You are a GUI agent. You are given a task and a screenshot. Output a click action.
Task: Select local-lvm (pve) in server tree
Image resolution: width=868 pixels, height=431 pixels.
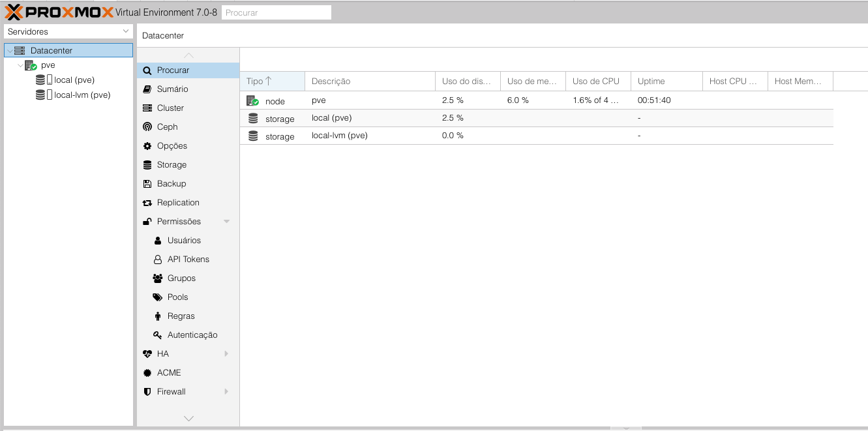click(x=82, y=95)
